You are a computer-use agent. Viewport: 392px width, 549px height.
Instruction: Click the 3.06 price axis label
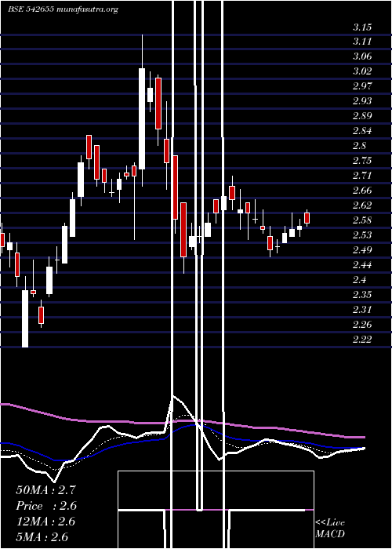coord(362,56)
